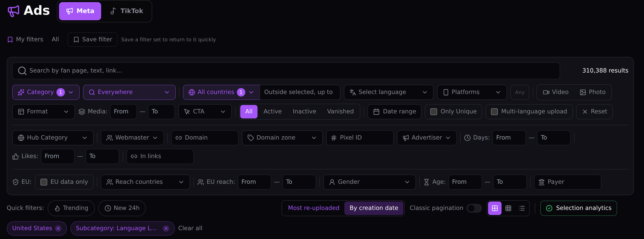Screen dimensions: 644x239
Task: Filter by Photo media type
Action: pos(593,92)
